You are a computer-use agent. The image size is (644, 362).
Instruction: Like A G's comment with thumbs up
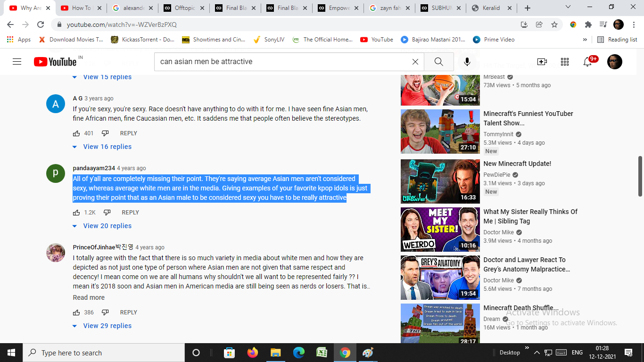click(x=76, y=133)
